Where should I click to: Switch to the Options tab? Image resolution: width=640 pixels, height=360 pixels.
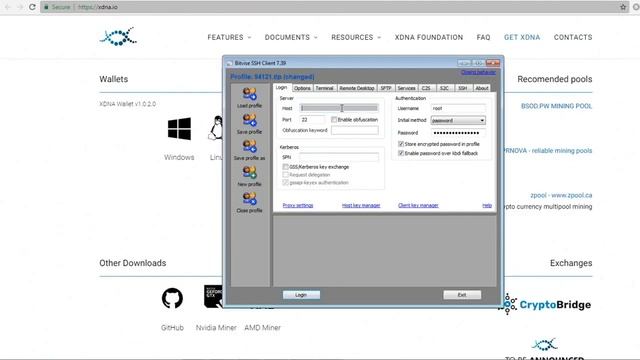pos(302,88)
